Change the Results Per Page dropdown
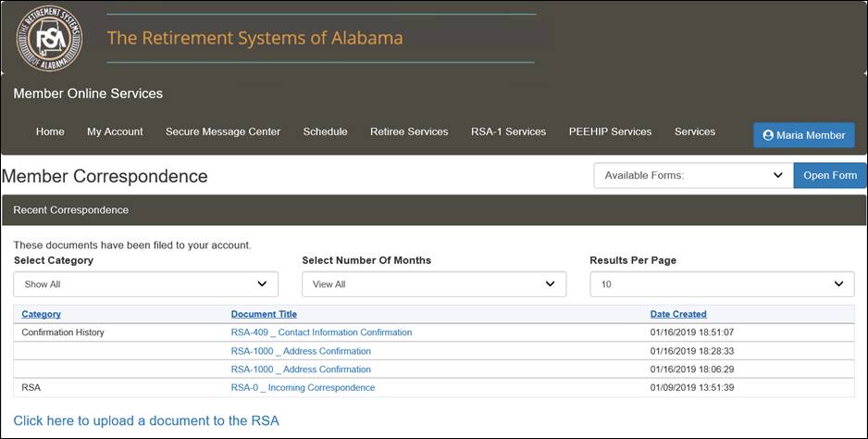Screen dimensions: 868x439 pos(722,284)
